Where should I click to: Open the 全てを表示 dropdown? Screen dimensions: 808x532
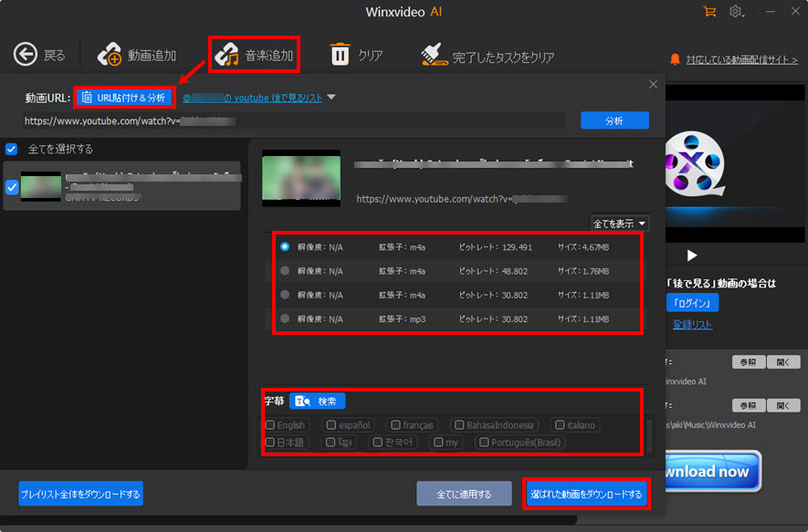click(619, 224)
